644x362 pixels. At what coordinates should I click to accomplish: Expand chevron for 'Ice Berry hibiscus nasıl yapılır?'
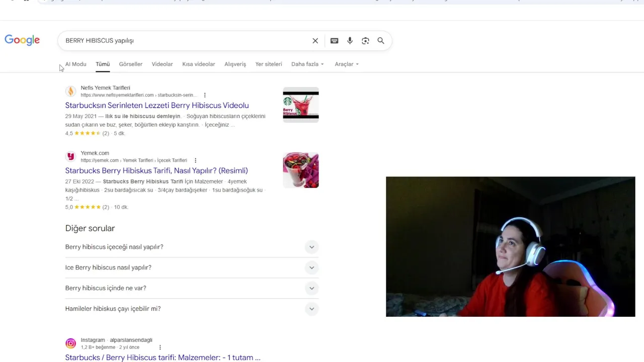[311, 267]
